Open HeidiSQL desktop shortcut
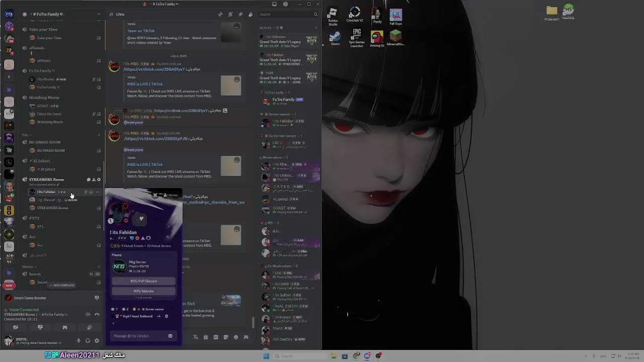The width and height of the screenshot is (644, 362). coord(568,13)
